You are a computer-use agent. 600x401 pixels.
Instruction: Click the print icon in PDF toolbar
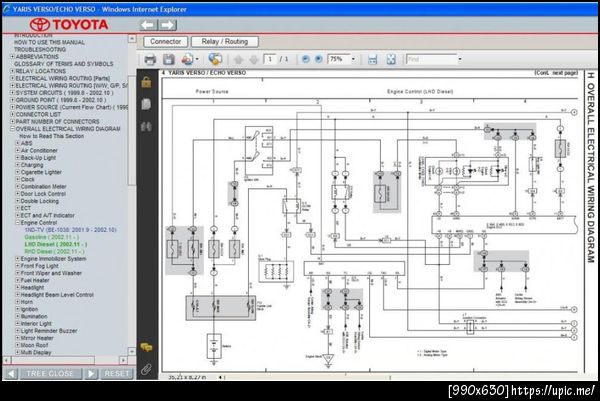[x=150, y=59]
